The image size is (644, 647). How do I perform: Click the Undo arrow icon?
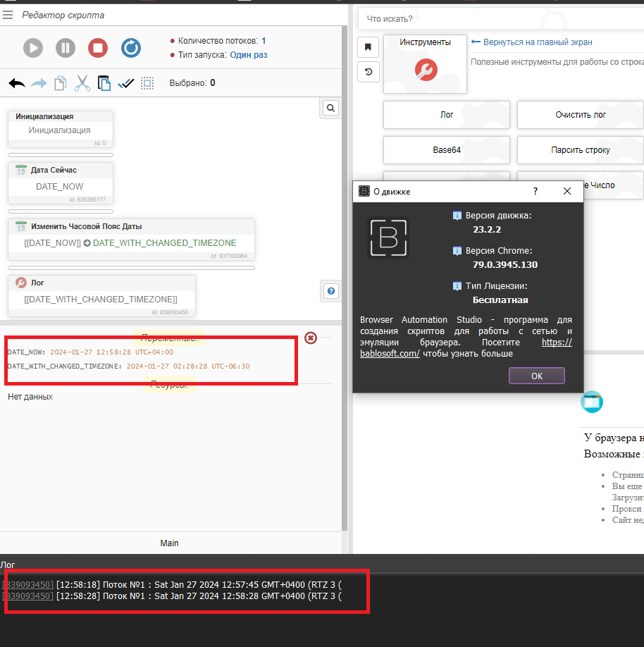pyautogui.click(x=17, y=83)
